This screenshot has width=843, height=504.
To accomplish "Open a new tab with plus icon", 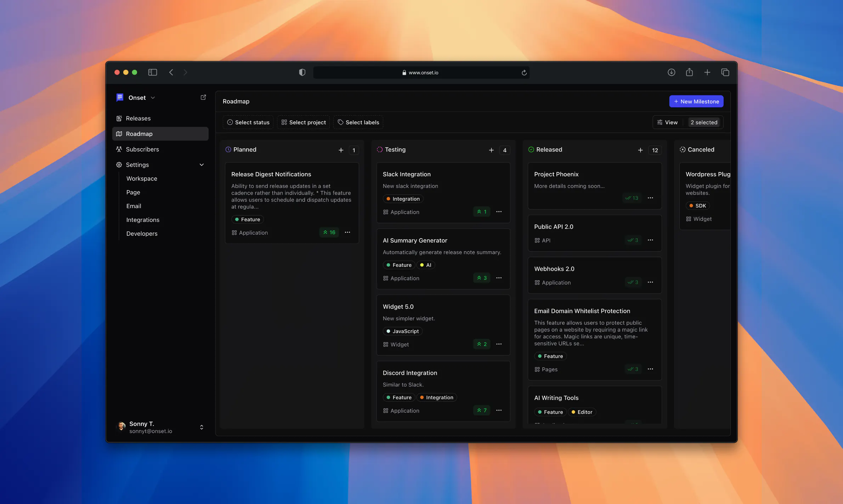I will click(707, 72).
